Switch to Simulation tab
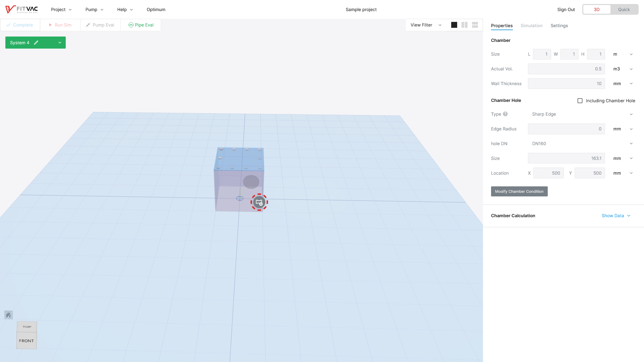 click(x=532, y=25)
